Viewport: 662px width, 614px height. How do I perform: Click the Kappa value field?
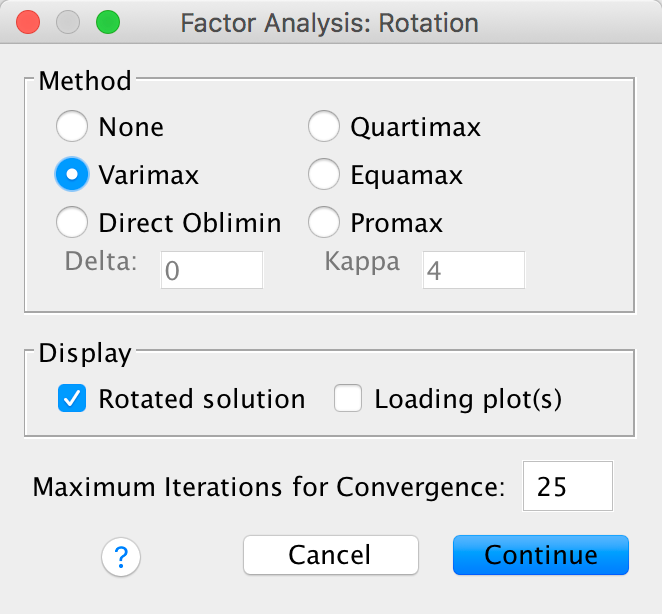coord(472,271)
